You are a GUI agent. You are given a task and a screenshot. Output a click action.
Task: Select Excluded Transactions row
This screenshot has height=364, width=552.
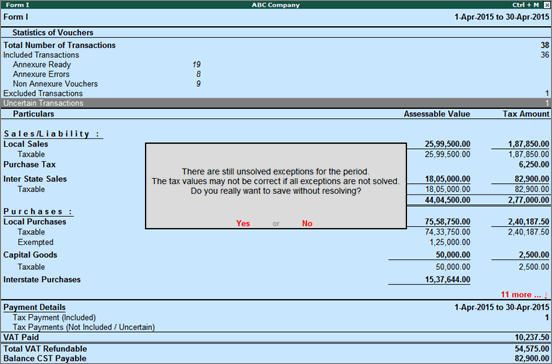tap(276, 93)
